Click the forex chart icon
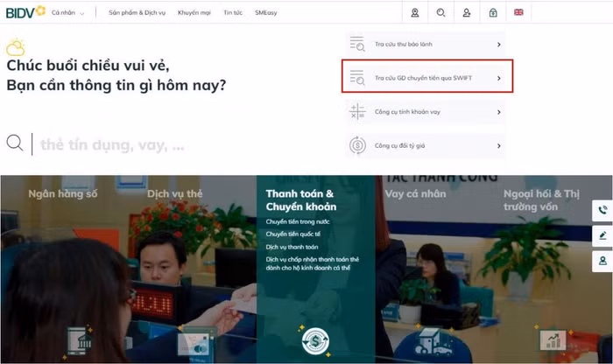The width and height of the screenshot is (613, 364). [x=553, y=339]
